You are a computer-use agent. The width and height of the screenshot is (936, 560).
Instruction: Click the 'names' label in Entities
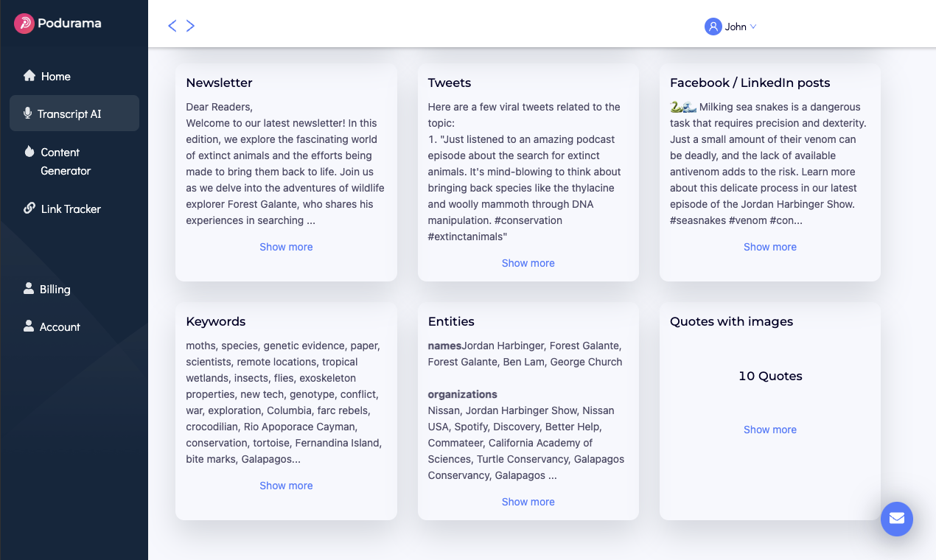click(x=445, y=346)
